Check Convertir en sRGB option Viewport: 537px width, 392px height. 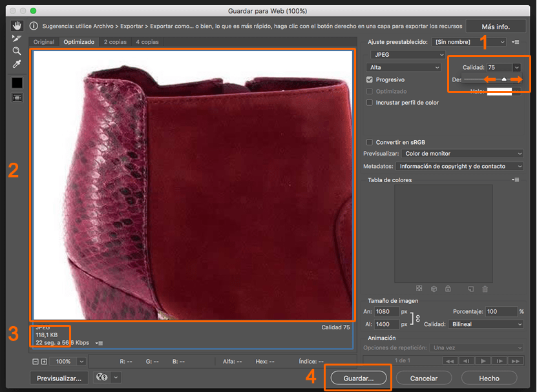tap(370, 142)
